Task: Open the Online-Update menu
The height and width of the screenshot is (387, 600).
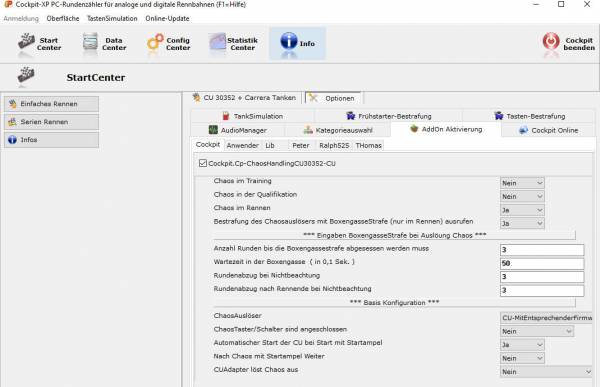Action: pyautogui.click(x=167, y=18)
